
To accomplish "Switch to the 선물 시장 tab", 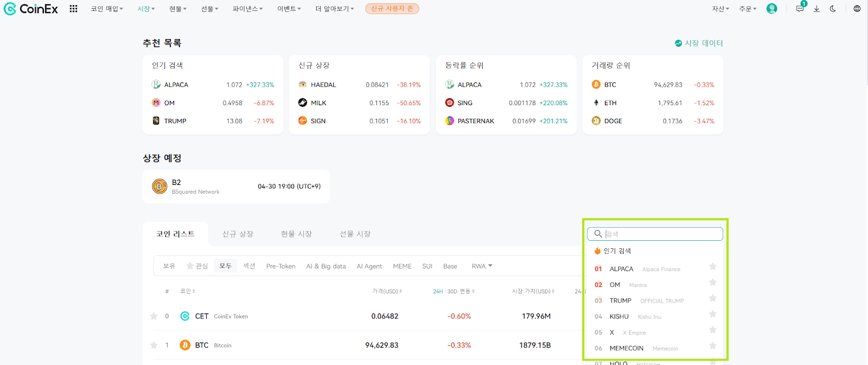I will (x=355, y=234).
